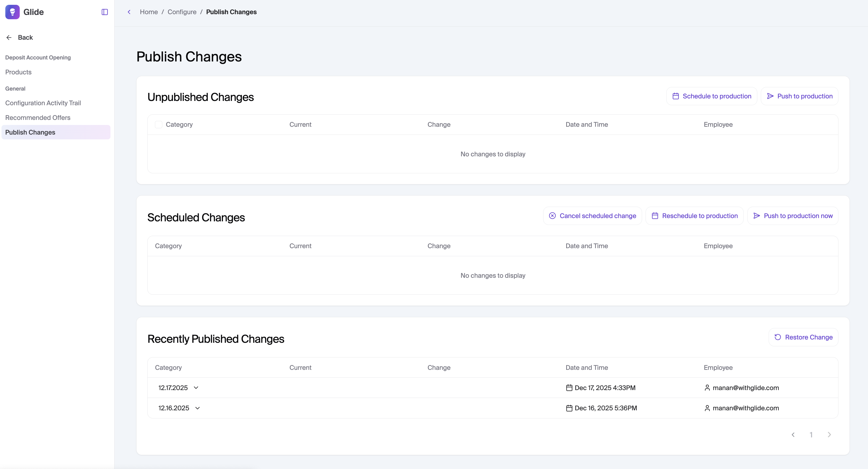Screen dimensions: 868x469
Task: Collapse the sidebar with panel icon
Action: 104,12
